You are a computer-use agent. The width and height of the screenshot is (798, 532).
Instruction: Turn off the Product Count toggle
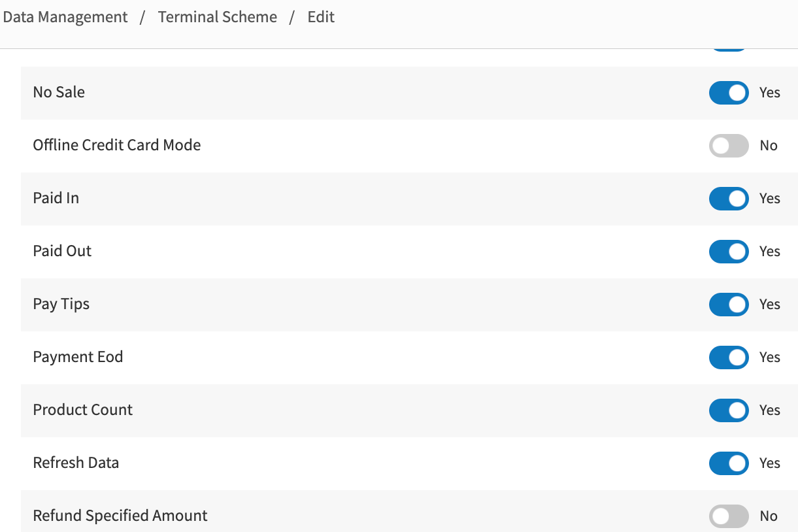(728, 410)
